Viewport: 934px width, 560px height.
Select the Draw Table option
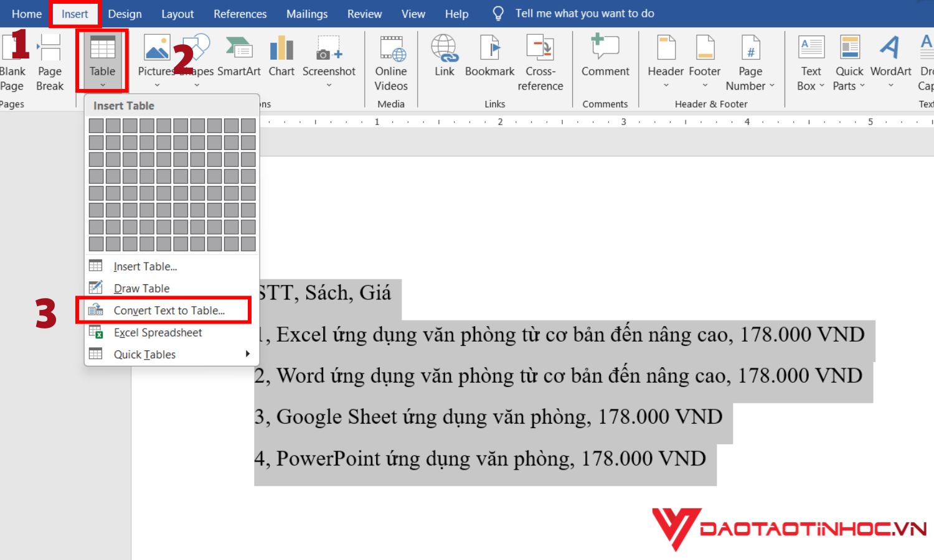click(x=141, y=288)
